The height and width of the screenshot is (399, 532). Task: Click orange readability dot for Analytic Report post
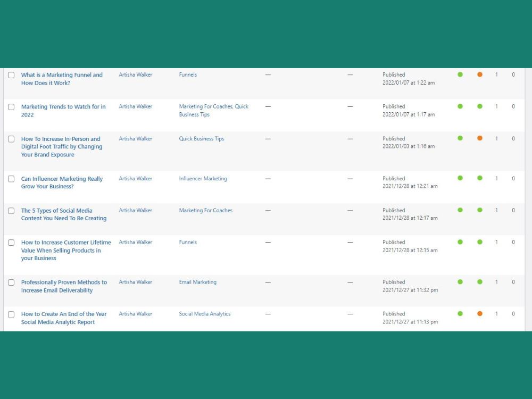pyautogui.click(x=480, y=313)
